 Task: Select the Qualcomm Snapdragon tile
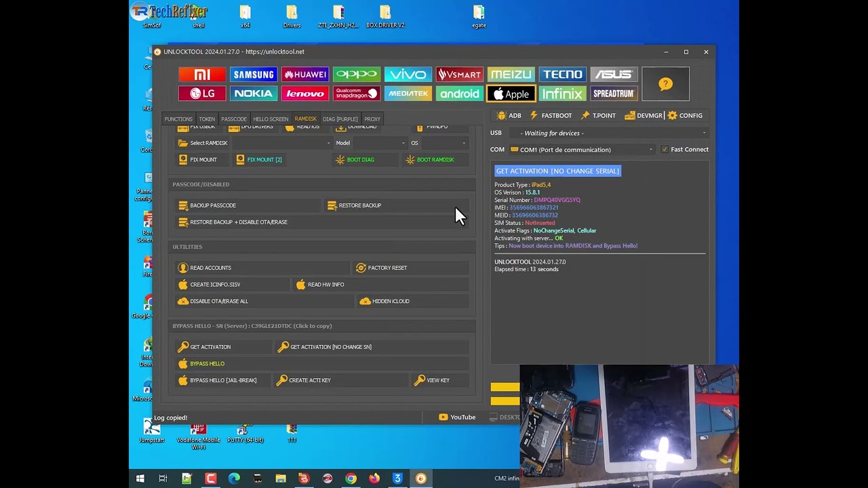356,94
